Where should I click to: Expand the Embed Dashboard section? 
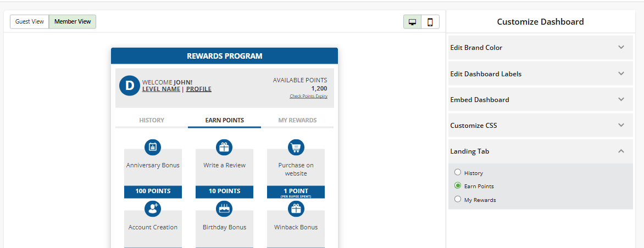[x=541, y=100]
